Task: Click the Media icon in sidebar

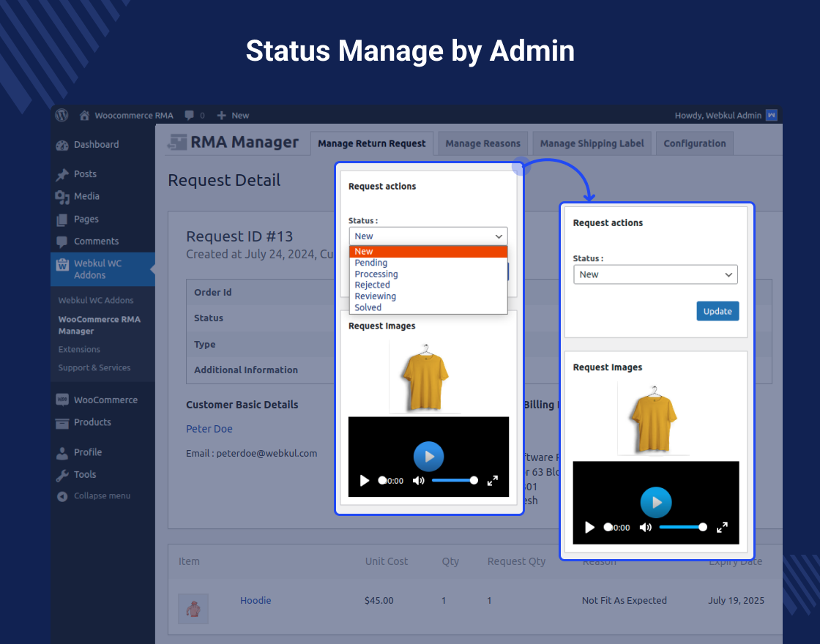Action: [x=62, y=197]
